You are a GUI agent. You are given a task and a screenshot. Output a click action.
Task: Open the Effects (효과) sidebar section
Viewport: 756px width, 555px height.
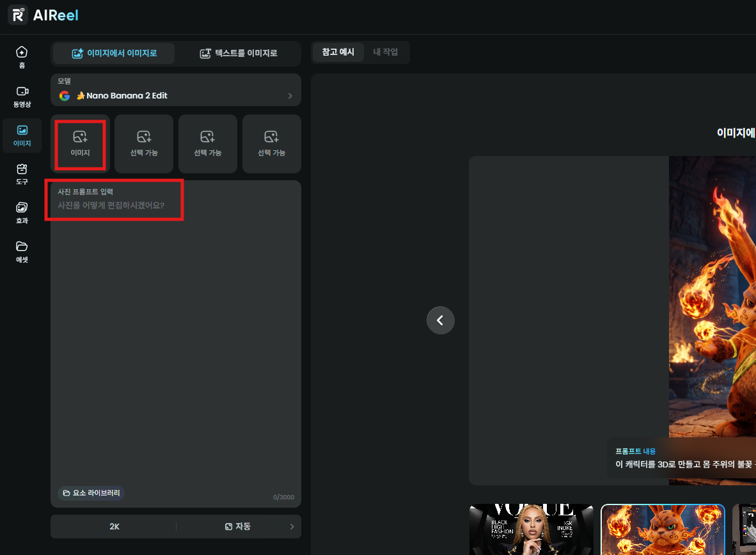[x=22, y=213]
